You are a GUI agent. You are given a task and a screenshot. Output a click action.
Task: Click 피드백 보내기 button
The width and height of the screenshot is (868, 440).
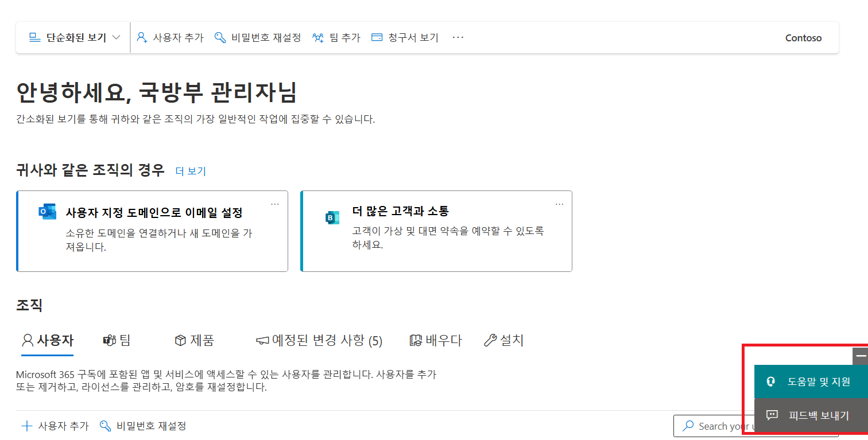811,415
